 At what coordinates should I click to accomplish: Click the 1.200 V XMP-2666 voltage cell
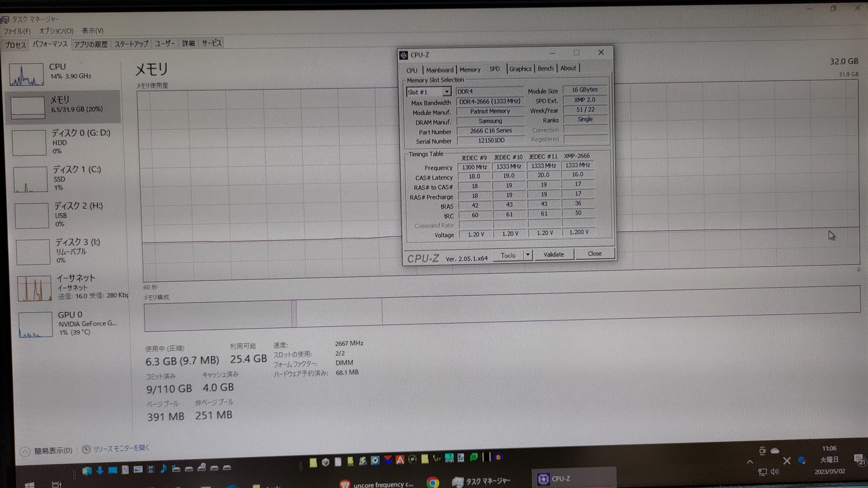tap(578, 232)
